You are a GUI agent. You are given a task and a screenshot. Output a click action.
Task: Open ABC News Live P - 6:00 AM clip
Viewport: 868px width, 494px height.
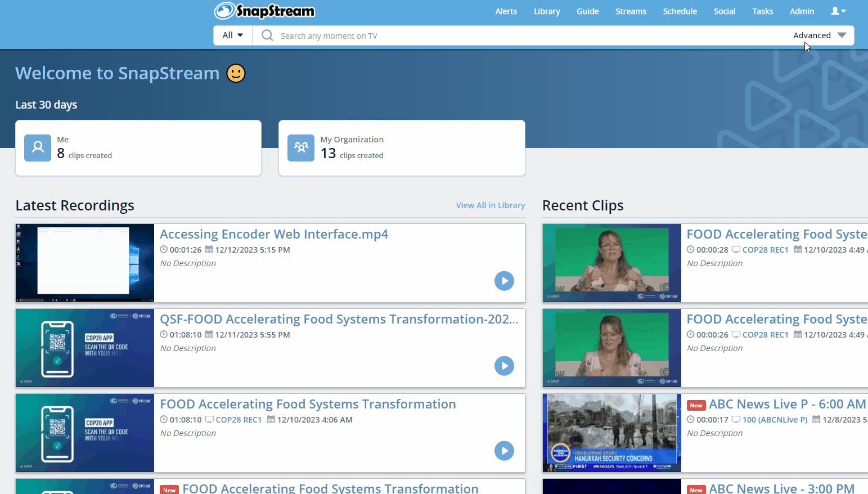pyautogui.click(x=788, y=404)
